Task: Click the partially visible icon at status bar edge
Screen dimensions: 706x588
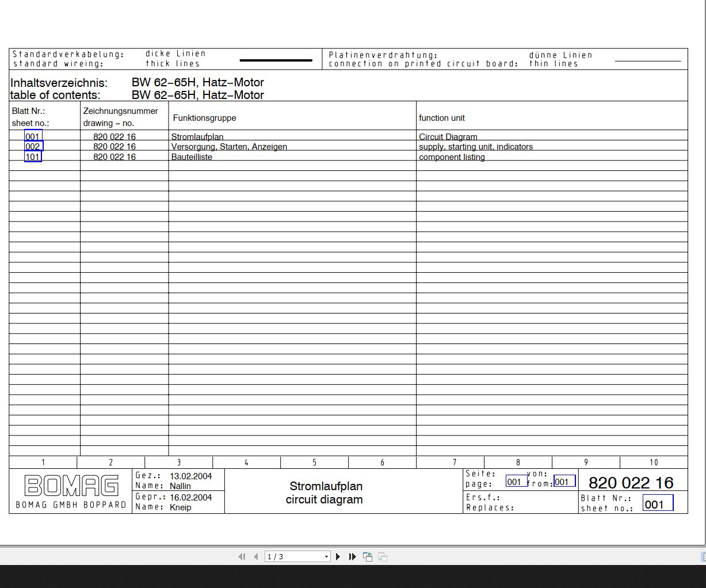Action: click(x=703, y=556)
